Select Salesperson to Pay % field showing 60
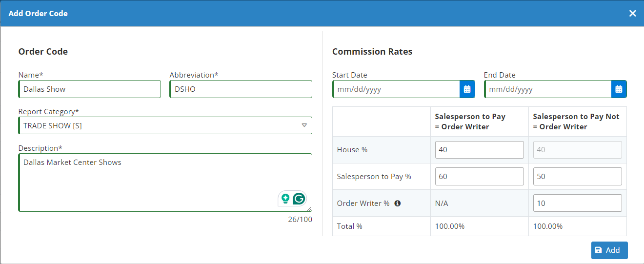 (x=479, y=177)
